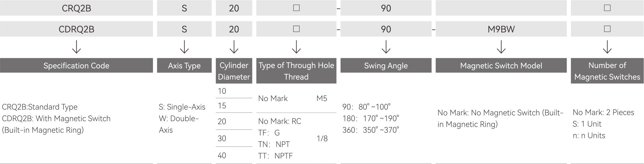Screen dimensions: 644x164
Task: Click the Swing Angle header
Action: [386, 66]
